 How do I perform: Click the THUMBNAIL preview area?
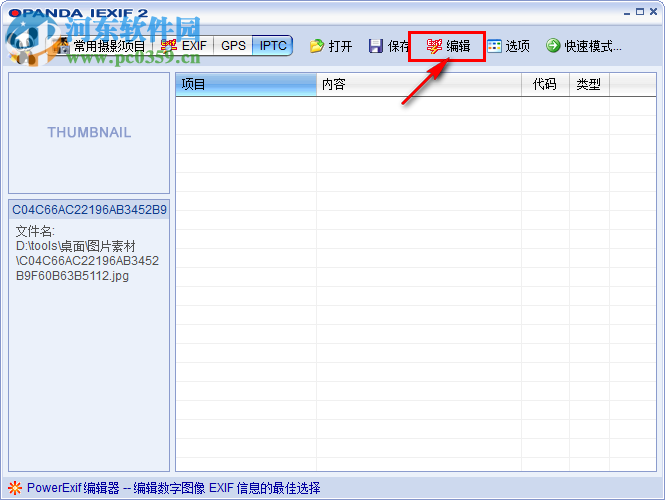(x=89, y=133)
